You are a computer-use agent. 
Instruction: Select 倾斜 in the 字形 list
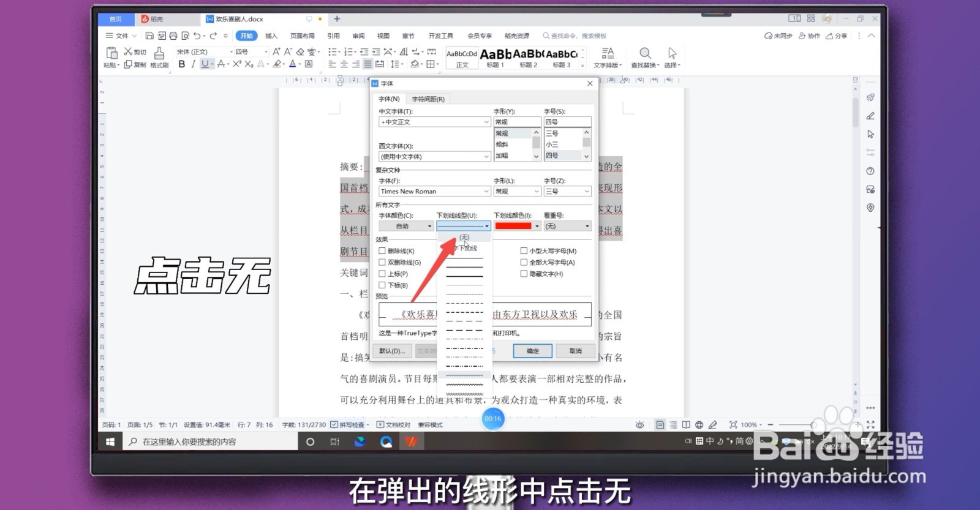tap(502, 144)
